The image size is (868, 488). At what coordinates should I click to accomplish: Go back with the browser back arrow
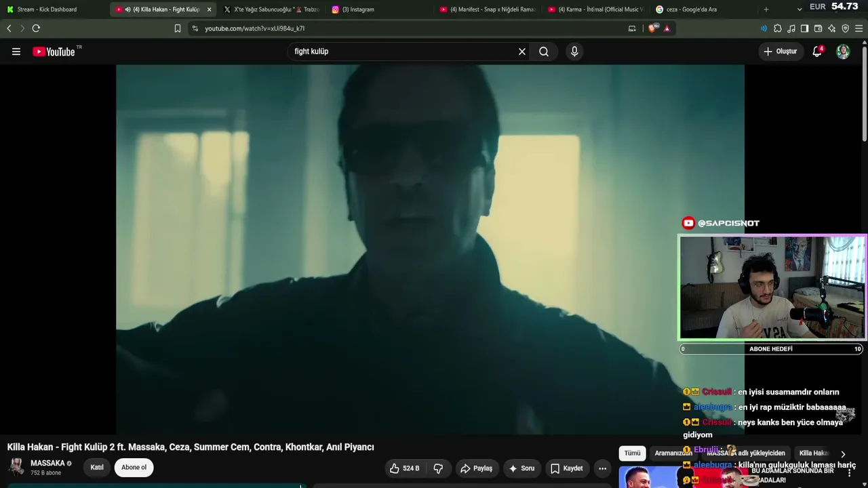9,28
